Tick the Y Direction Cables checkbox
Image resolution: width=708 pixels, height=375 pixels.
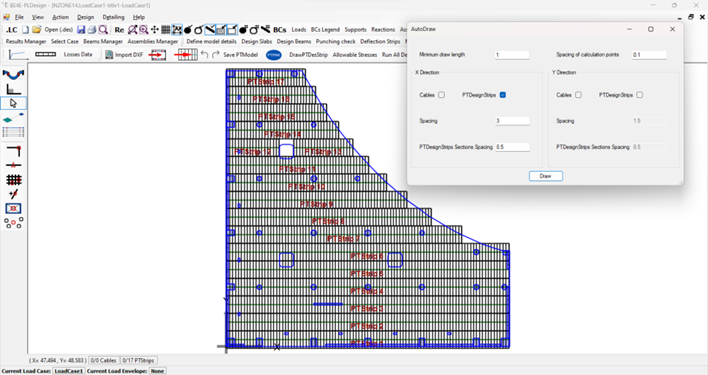click(x=578, y=95)
